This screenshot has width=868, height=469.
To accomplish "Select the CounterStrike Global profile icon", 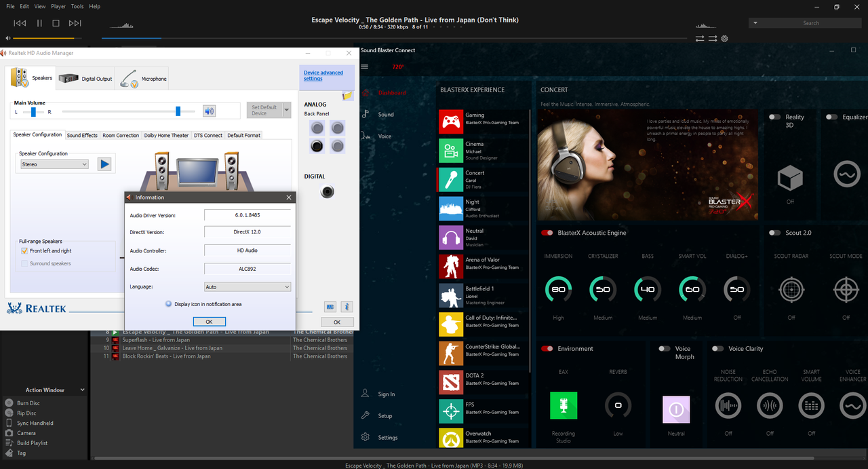I will coord(451,354).
